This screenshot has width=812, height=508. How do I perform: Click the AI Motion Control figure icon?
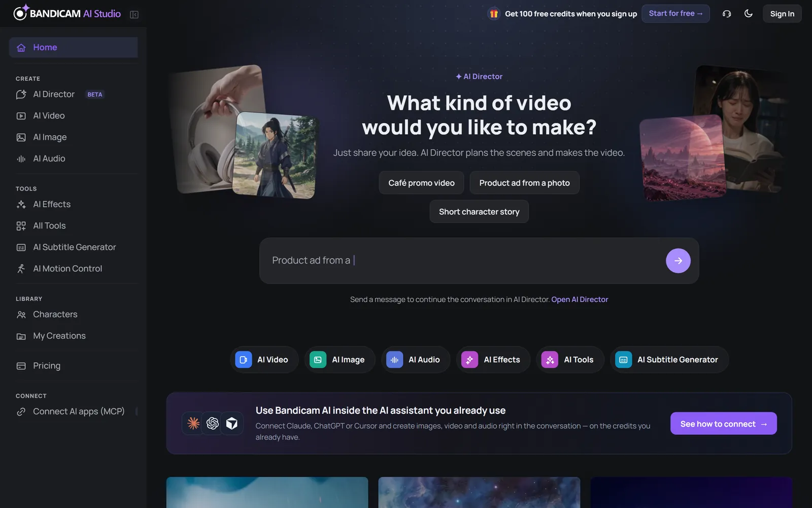(21, 269)
